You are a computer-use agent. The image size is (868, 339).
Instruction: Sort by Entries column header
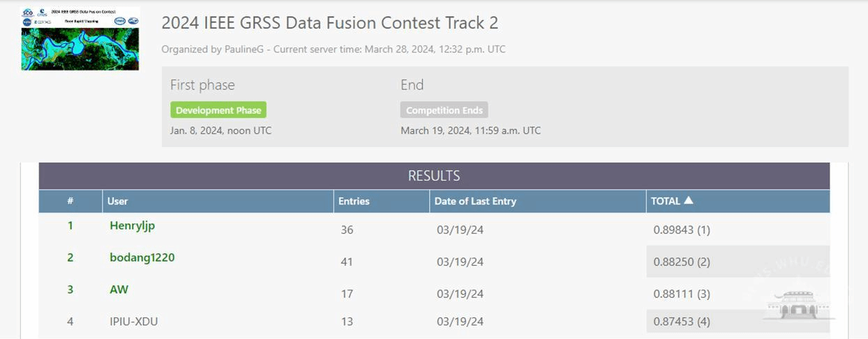[x=354, y=201]
